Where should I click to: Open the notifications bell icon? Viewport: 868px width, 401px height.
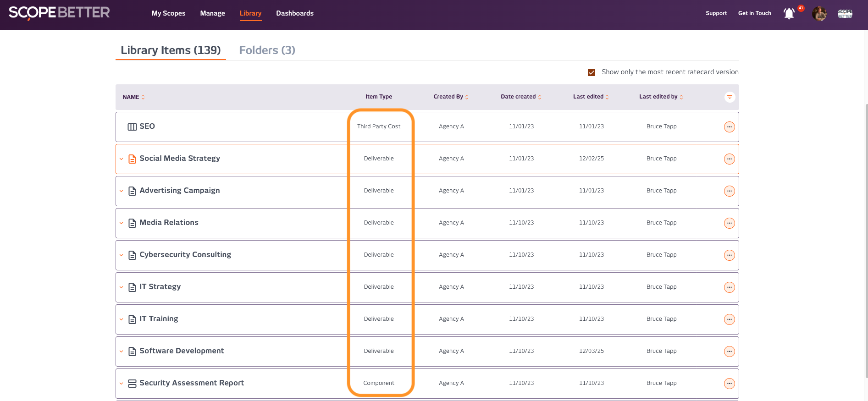point(789,14)
